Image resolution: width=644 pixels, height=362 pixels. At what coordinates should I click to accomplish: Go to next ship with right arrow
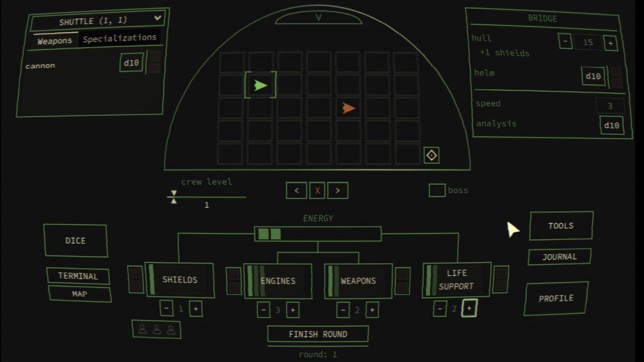338,191
